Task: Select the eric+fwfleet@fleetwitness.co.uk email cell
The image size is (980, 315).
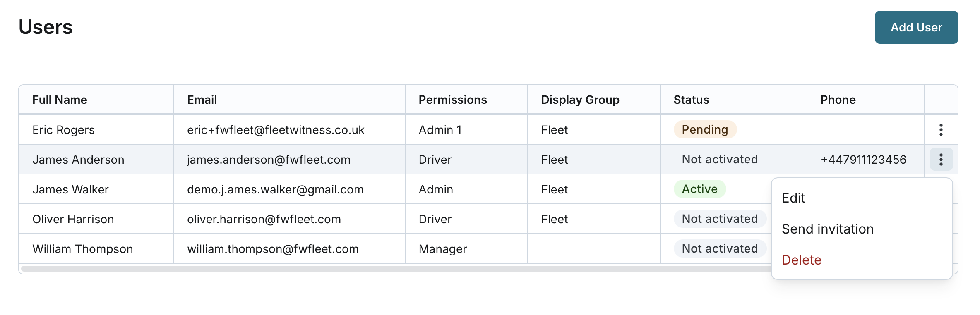Action: click(276, 130)
